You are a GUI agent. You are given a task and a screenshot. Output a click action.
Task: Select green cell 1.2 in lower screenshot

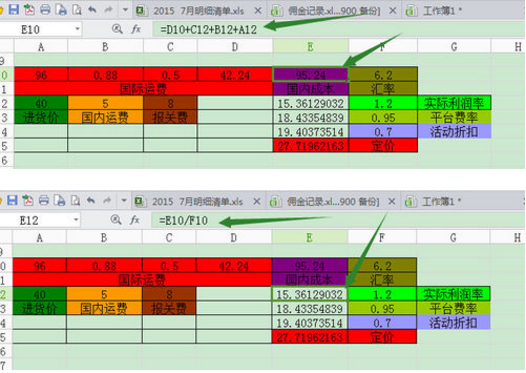pos(382,294)
